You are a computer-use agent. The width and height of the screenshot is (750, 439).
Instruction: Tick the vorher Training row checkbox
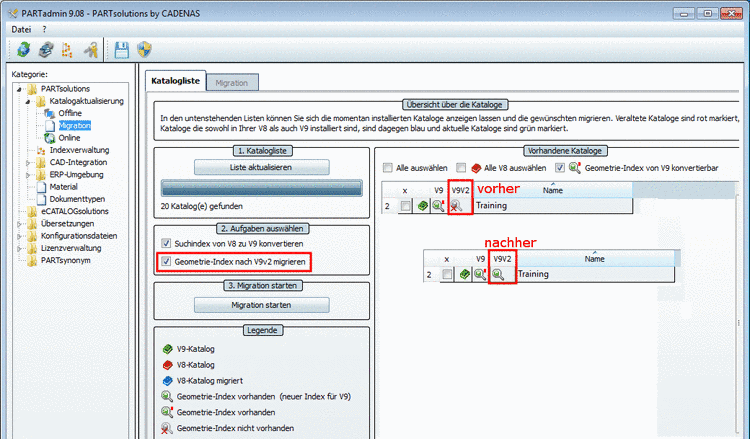[x=406, y=206]
